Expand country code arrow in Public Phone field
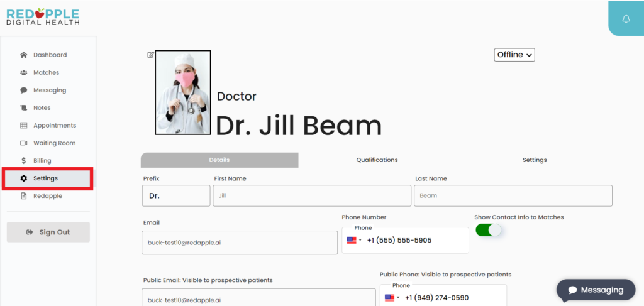 click(x=398, y=298)
